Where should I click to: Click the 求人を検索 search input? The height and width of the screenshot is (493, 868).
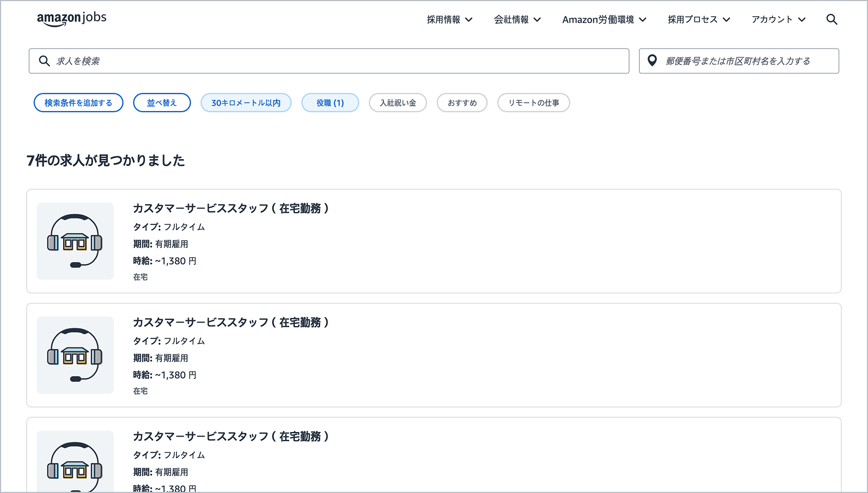click(x=329, y=61)
